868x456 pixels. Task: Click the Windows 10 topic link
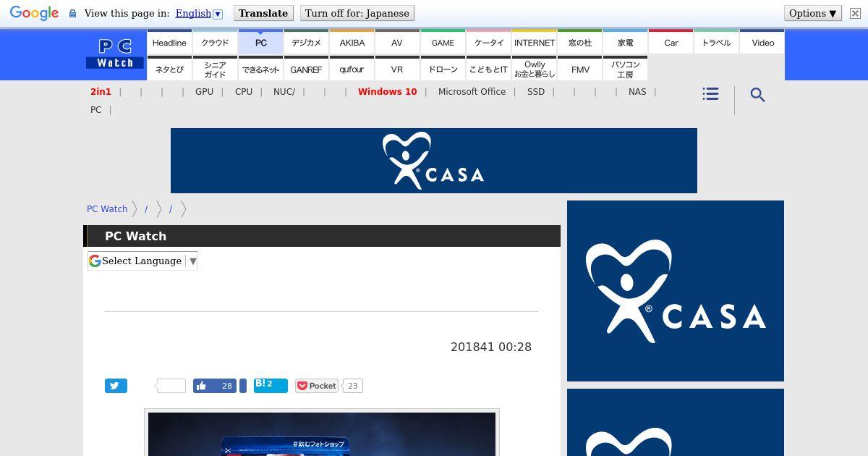click(x=387, y=92)
